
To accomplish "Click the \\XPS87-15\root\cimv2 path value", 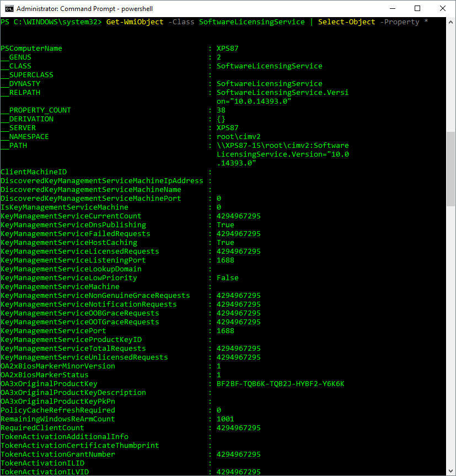I will 283,154.
